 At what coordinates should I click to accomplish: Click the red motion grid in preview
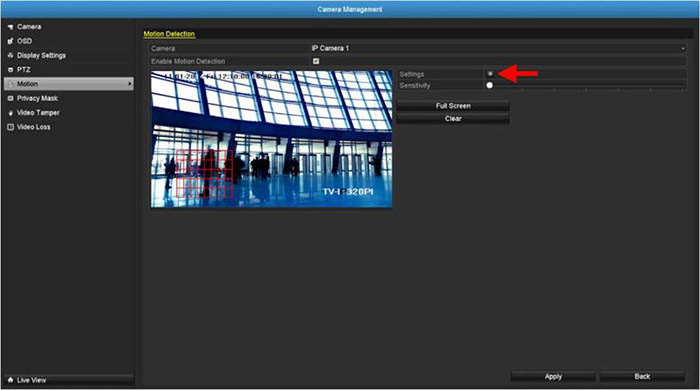click(x=204, y=174)
